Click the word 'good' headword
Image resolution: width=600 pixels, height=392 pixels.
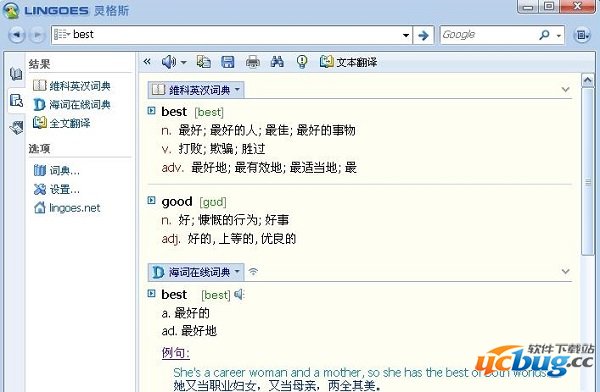point(177,201)
